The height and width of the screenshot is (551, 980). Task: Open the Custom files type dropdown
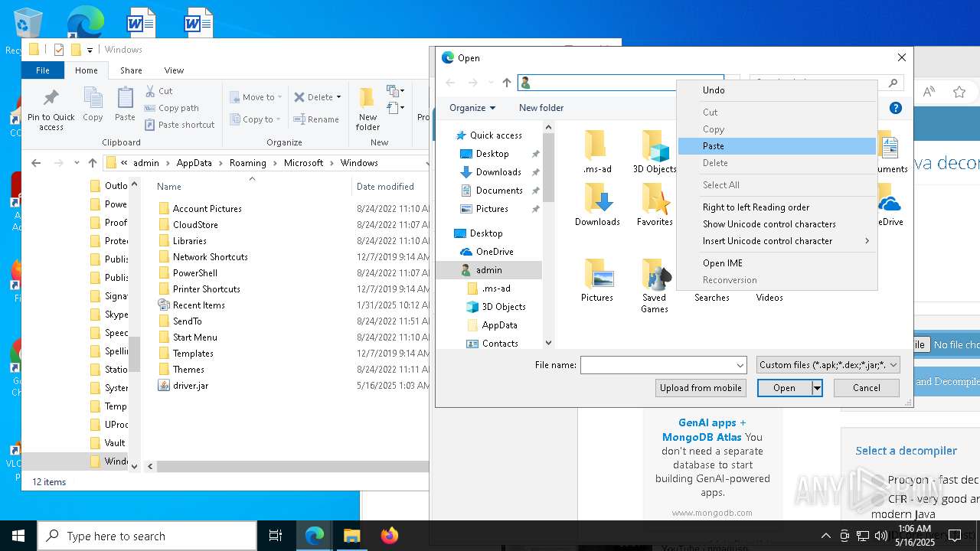tap(828, 365)
